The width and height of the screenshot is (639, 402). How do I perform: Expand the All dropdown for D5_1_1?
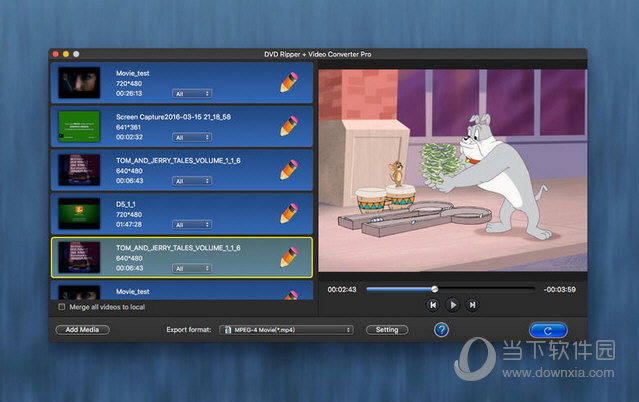(190, 225)
